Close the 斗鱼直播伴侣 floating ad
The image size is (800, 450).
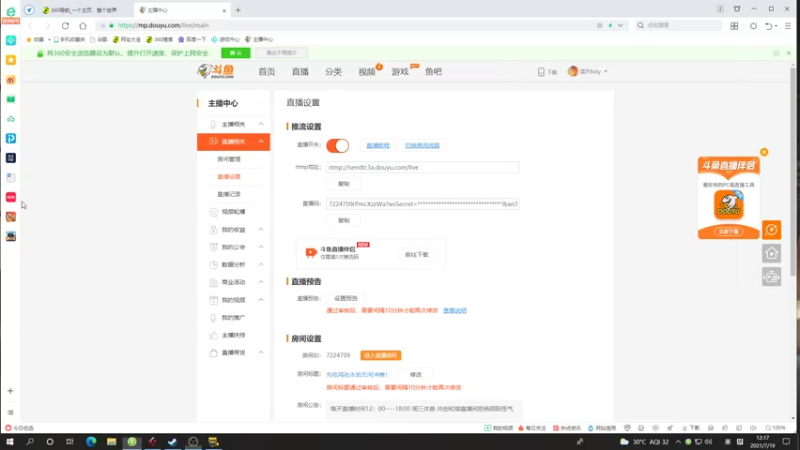[764, 152]
